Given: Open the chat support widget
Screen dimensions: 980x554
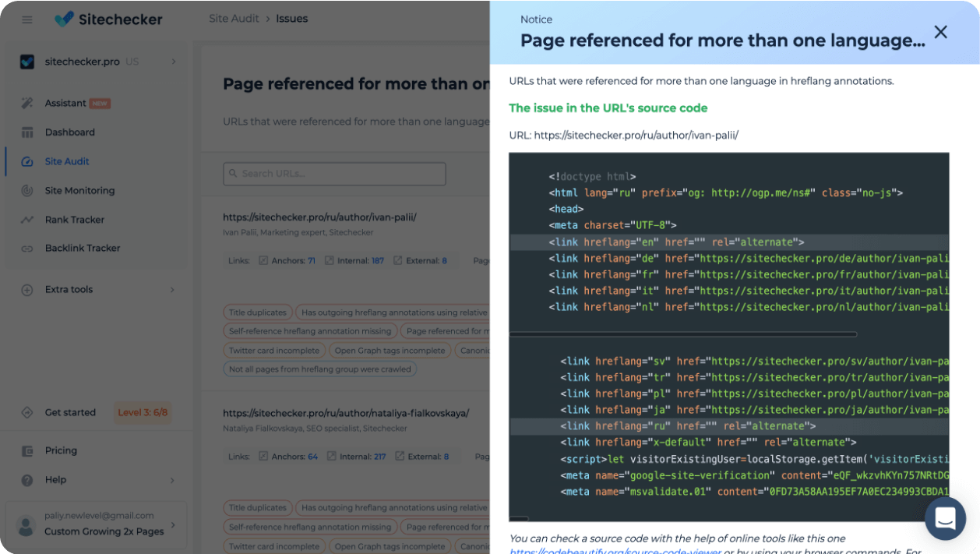Looking at the screenshot, I should pyautogui.click(x=945, y=518).
